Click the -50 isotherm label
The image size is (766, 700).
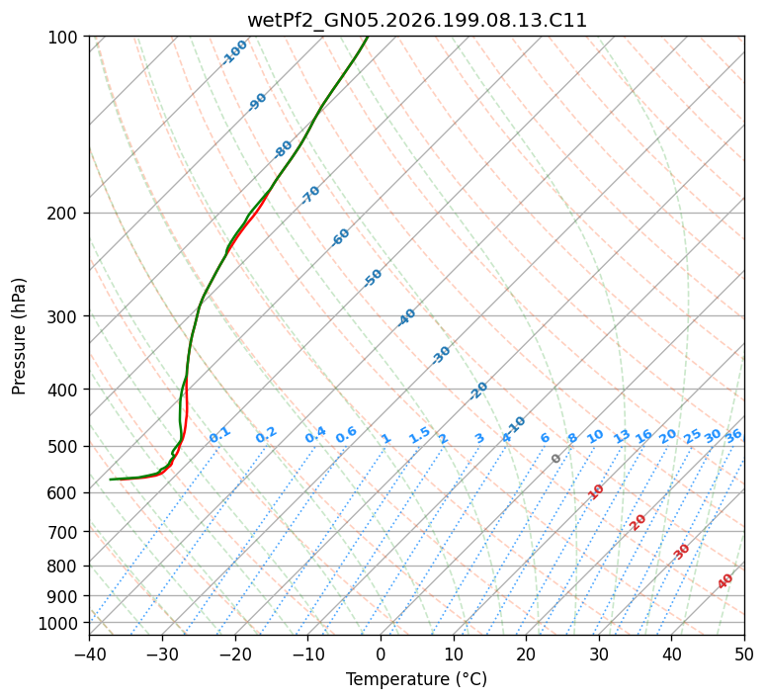point(373,278)
